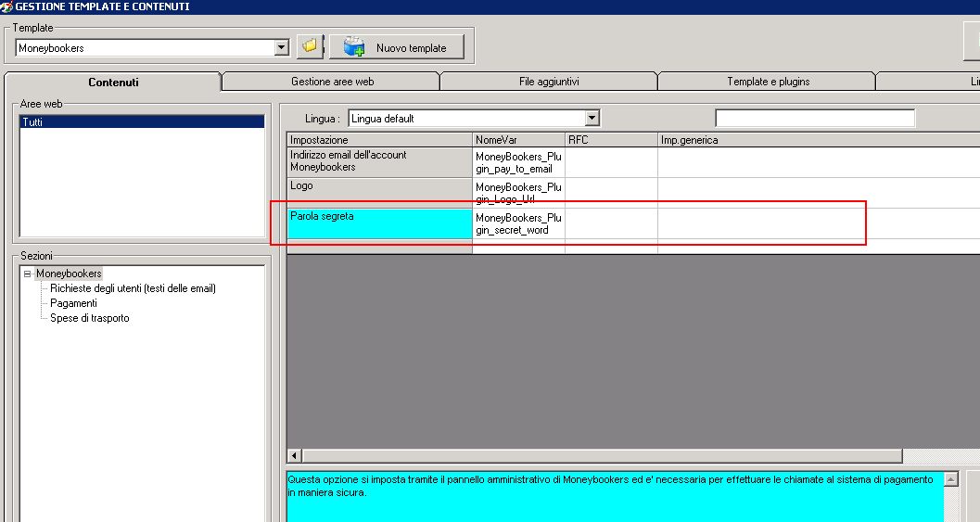Open the Lingua dropdown arrow
Screen dimensions: 980x522
(592, 118)
